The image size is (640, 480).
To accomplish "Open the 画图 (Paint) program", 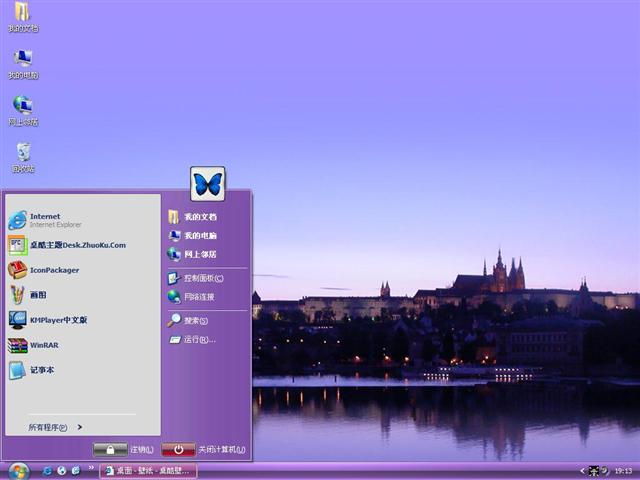I will [x=38, y=295].
